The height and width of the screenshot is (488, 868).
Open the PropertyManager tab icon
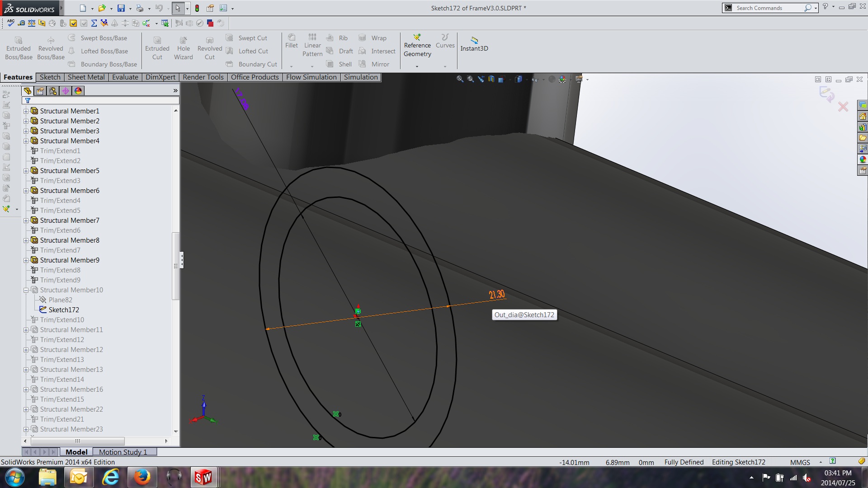point(40,91)
